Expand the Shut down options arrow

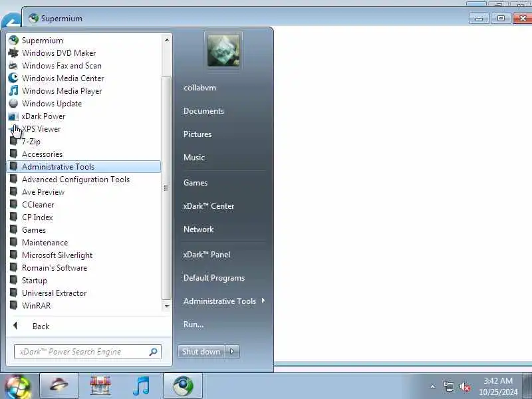tap(232, 352)
